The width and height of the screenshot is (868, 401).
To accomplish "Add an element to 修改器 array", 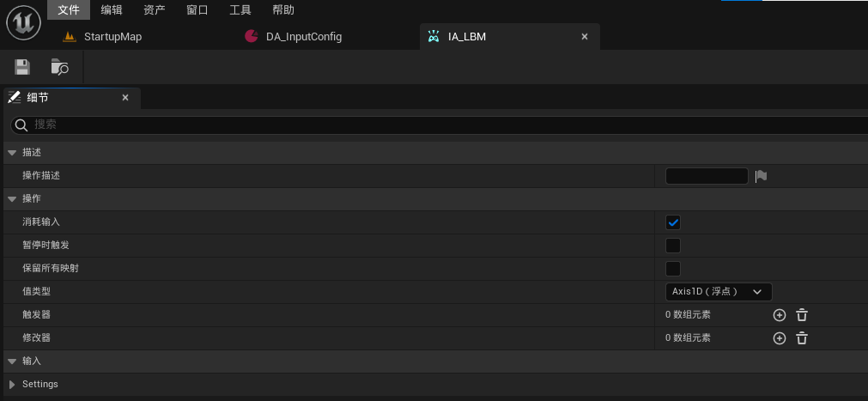I will pos(780,338).
